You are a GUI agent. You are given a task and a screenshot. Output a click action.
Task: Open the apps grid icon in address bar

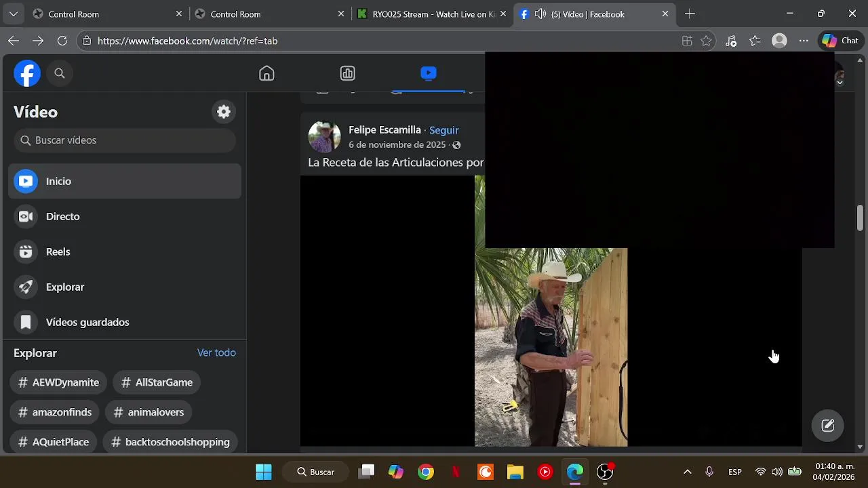tap(687, 41)
